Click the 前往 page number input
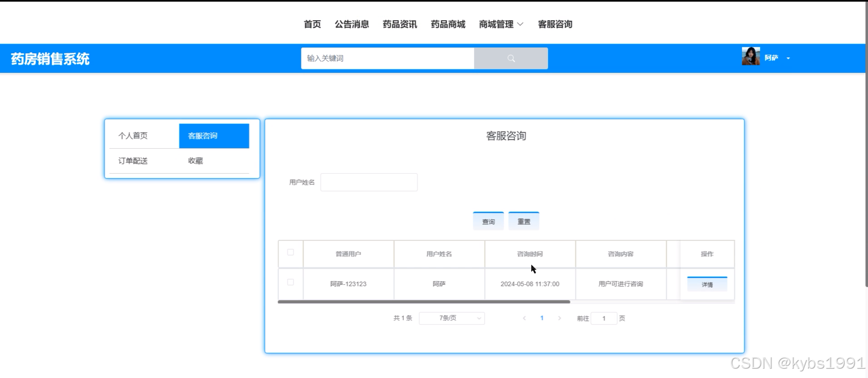Image resolution: width=868 pixels, height=378 pixels. (604, 318)
